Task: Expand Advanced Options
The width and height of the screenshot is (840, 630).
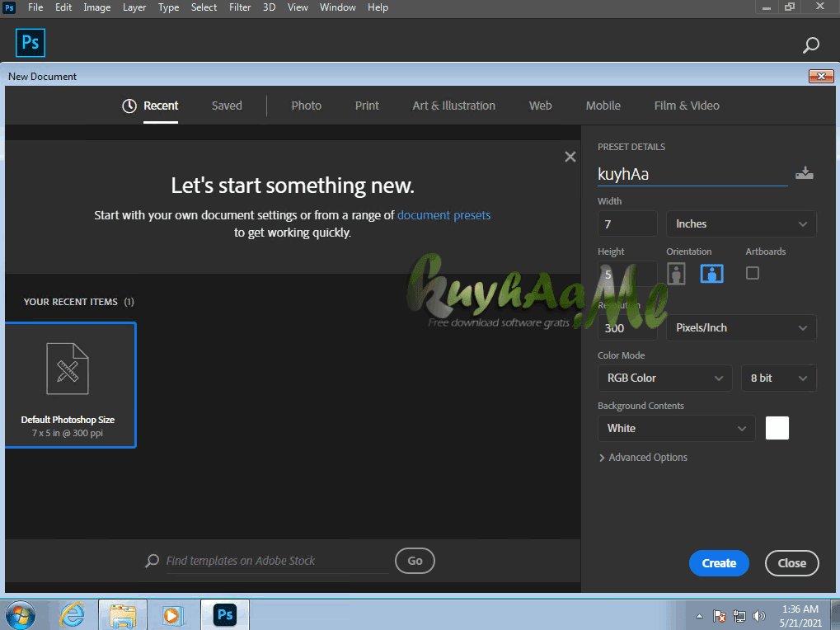Action: pos(643,458)
